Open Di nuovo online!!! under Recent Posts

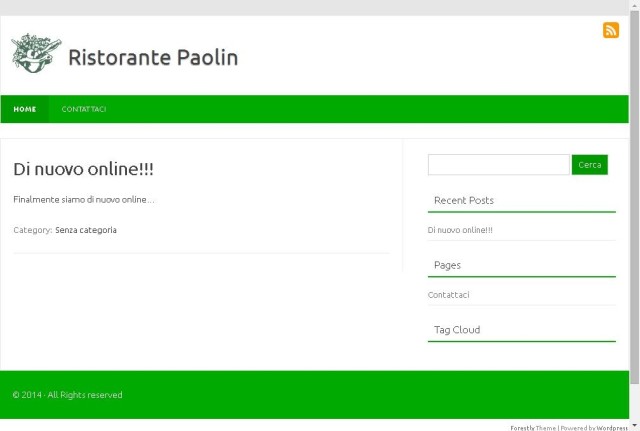[460, 230]
